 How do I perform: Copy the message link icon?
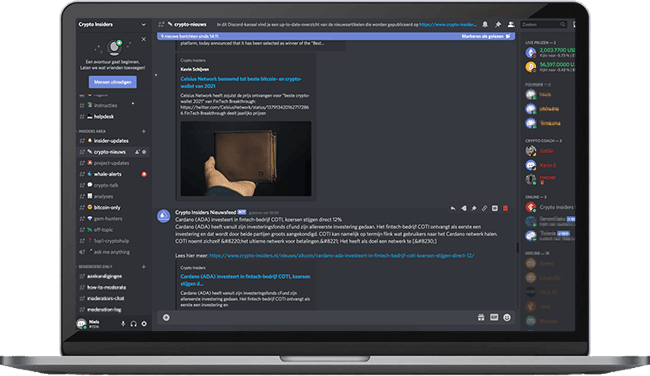pos(484,208)
